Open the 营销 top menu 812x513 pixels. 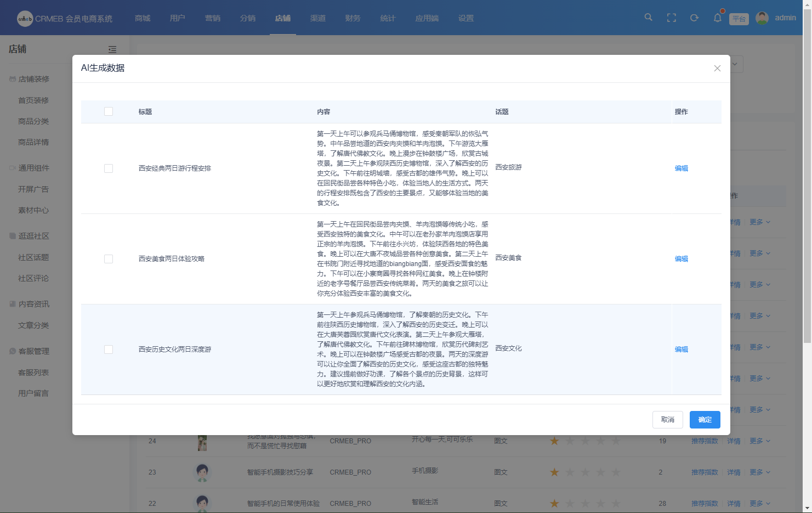click(x=213, y=18)
